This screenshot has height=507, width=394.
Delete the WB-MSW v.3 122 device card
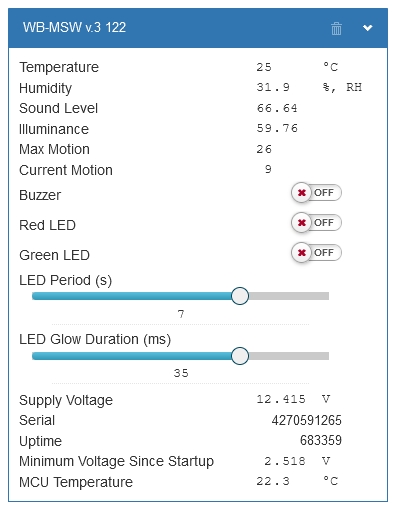click(336, 28)
